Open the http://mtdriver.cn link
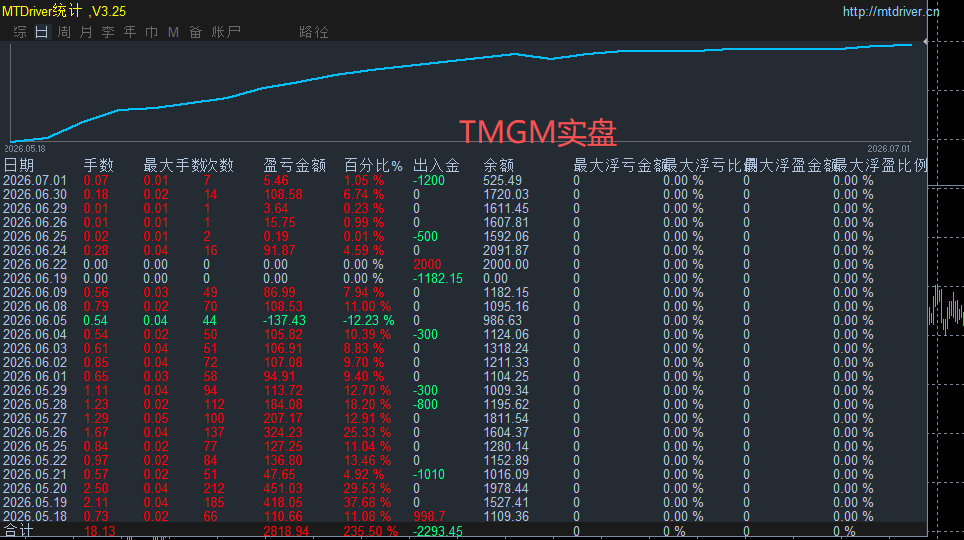The height and width of the screenshot is (540, 964). click(x=891, y=11)
